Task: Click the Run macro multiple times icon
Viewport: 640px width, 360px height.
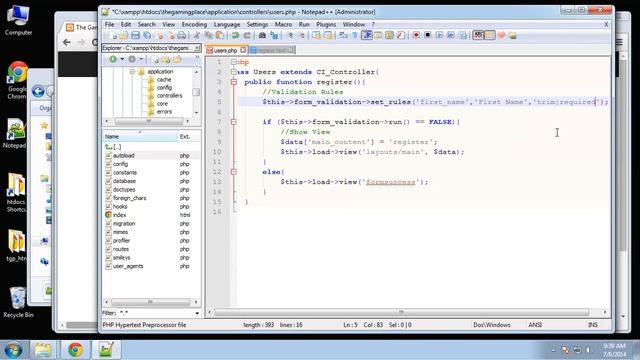Action: (x=451, y=36)
